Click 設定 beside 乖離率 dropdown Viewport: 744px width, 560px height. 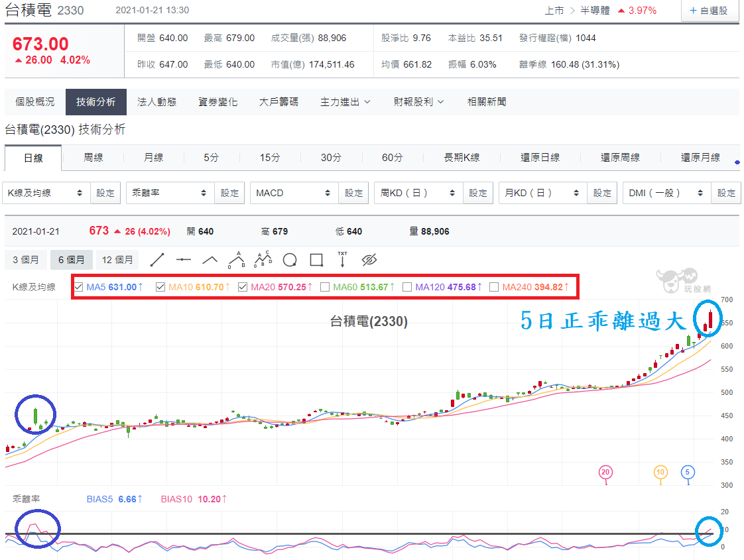tap(229, 193)
